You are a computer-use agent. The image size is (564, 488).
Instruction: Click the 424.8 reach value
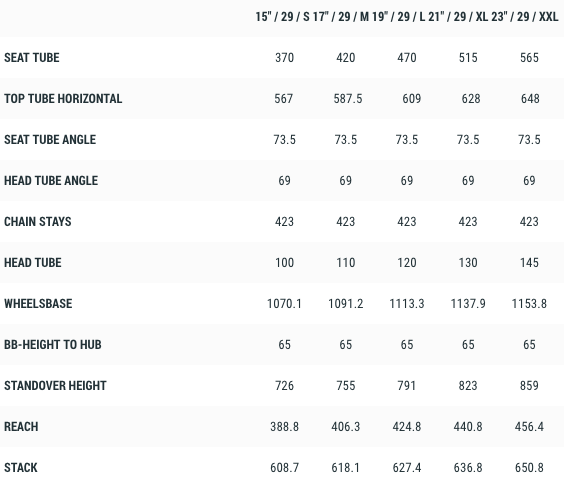coord(407,427)
